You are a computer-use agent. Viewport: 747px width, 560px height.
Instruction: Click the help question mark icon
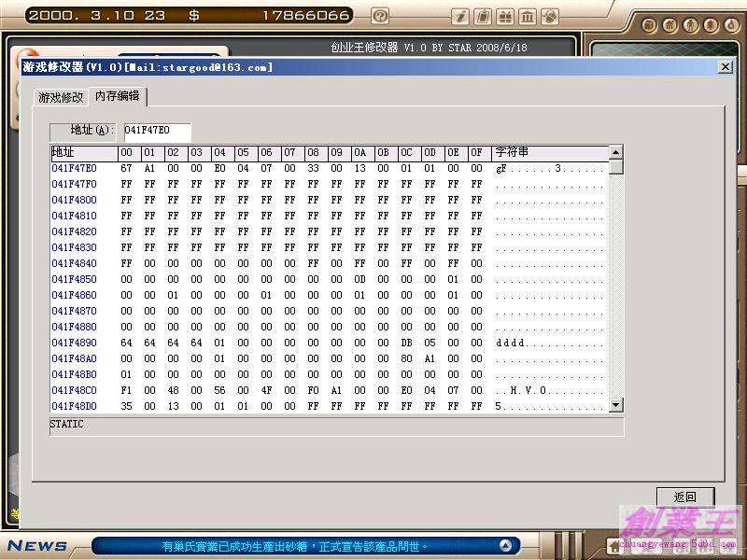pos(380,16)
